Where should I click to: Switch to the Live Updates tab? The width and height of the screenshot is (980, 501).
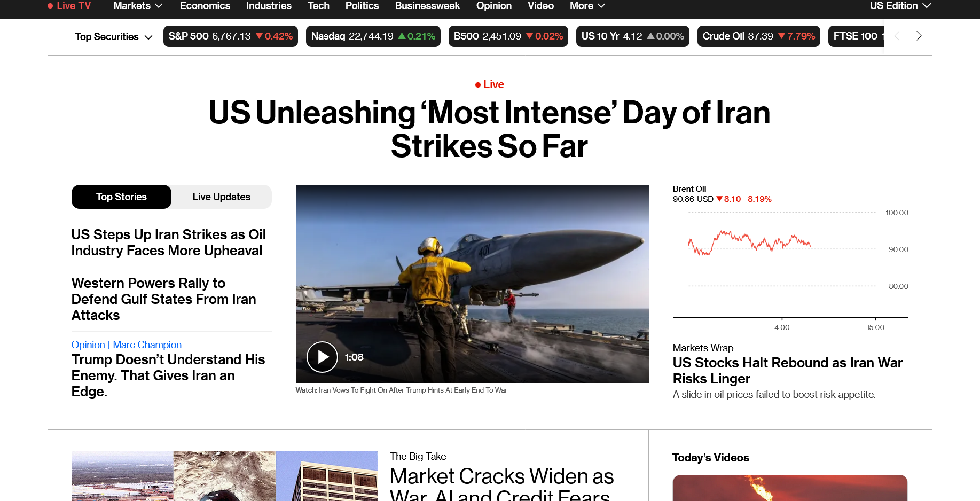tap(221, 197)
